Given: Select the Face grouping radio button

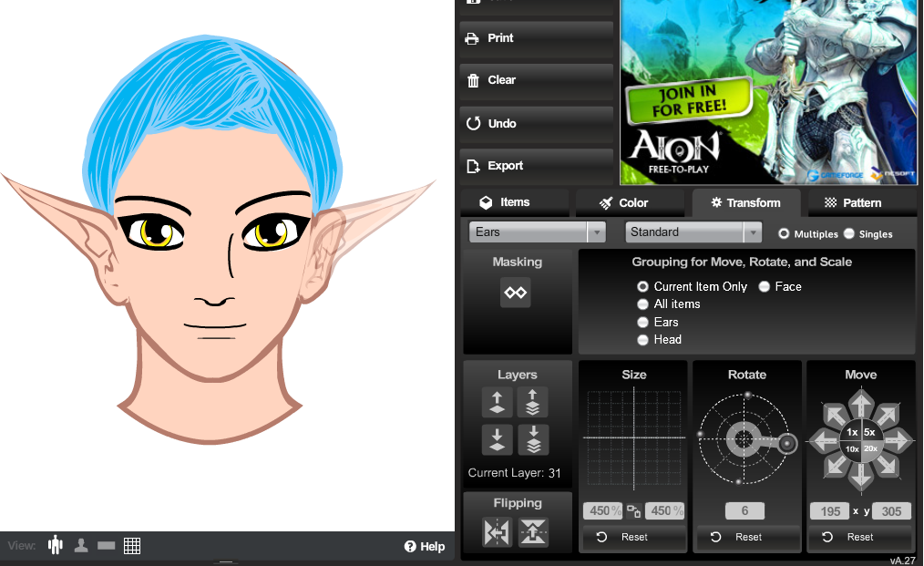Looking at the screenshot, I should (x=765, y=286).
